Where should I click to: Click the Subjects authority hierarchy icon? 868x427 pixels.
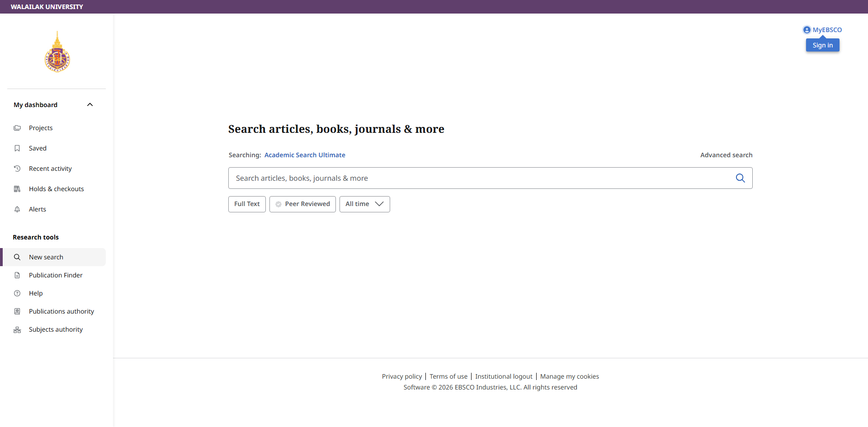tap(17, 330)
